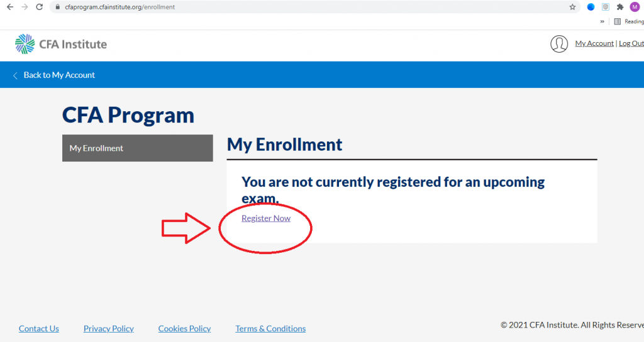Click the blue circle extension icon
644x342 pixels.
[x=591, y=7]
